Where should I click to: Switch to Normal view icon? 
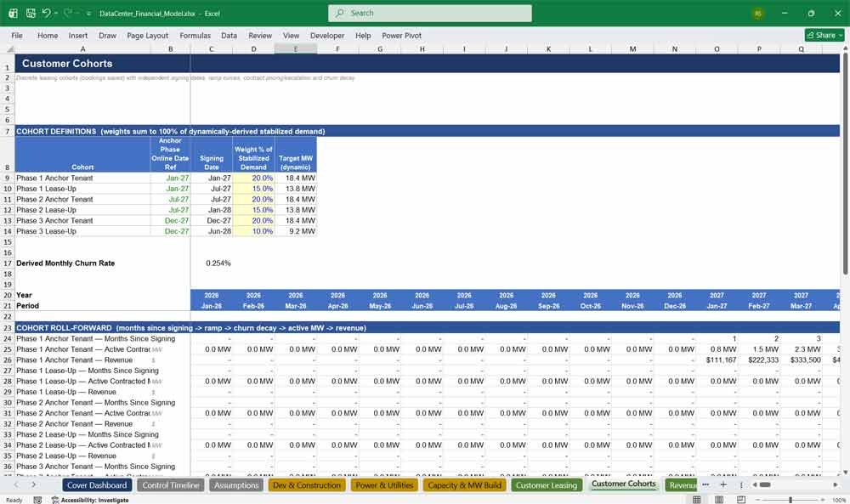697,500
